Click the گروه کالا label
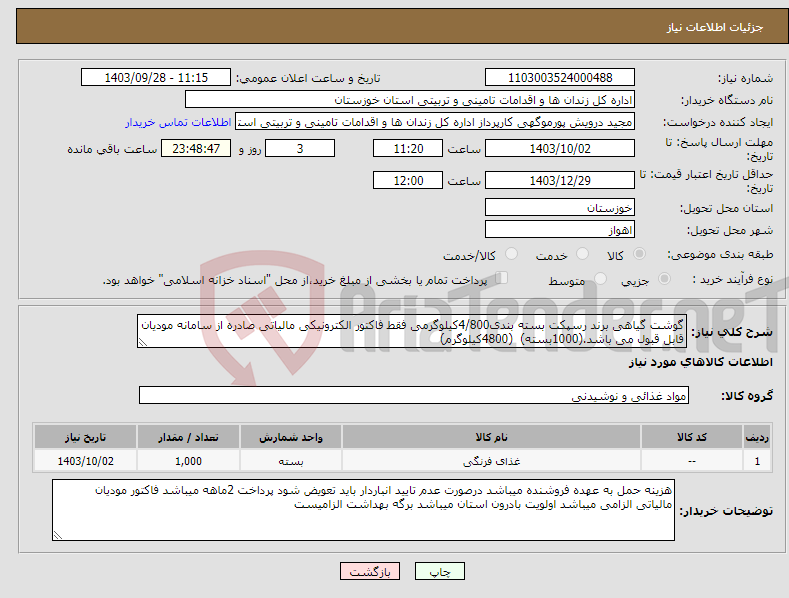This screenshot has width=789, height=598. [747, 396]
